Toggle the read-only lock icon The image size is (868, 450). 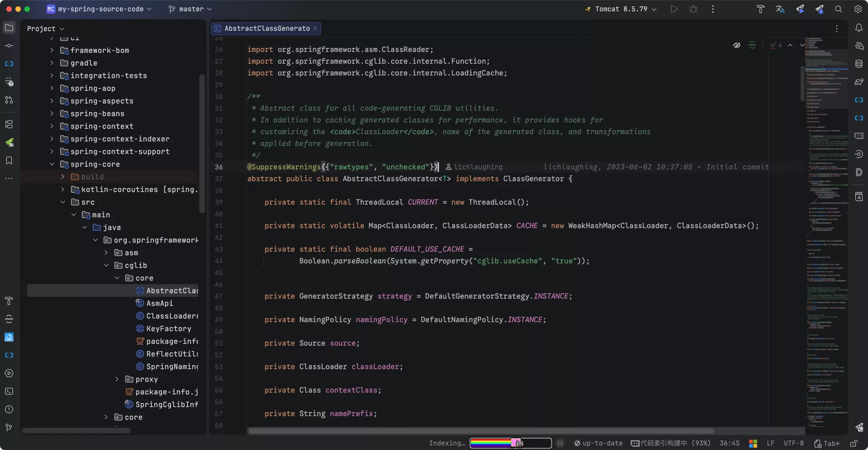854,443
